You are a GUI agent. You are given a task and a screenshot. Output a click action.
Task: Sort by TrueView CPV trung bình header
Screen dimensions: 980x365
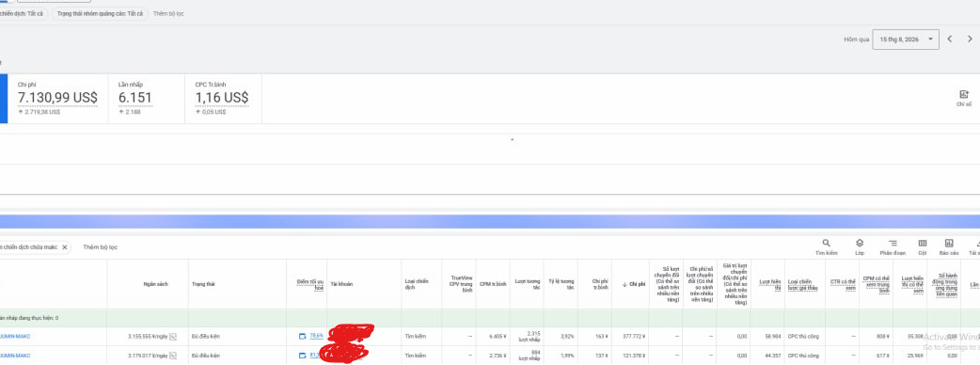[461, 284]
